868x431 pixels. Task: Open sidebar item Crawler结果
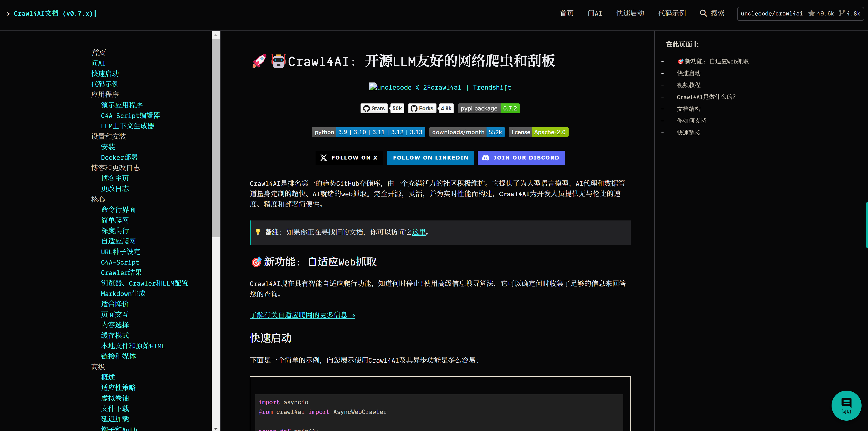tap(121, 272)
